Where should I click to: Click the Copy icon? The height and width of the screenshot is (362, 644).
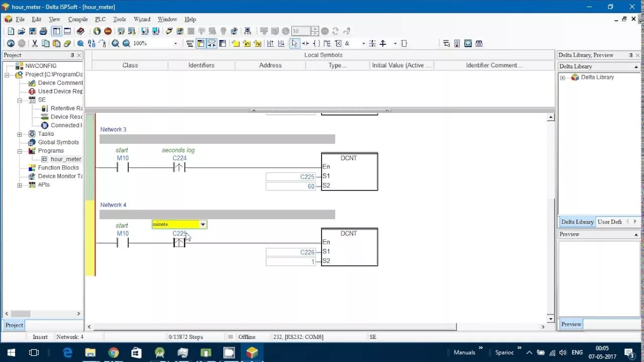[45, 43]
